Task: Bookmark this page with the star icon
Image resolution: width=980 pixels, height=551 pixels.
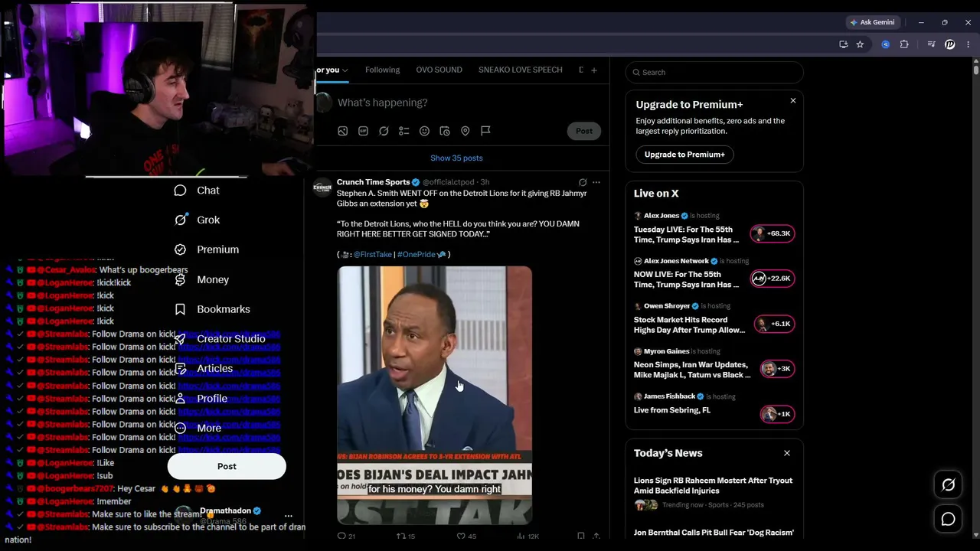Action: click(x=860, y=44)
